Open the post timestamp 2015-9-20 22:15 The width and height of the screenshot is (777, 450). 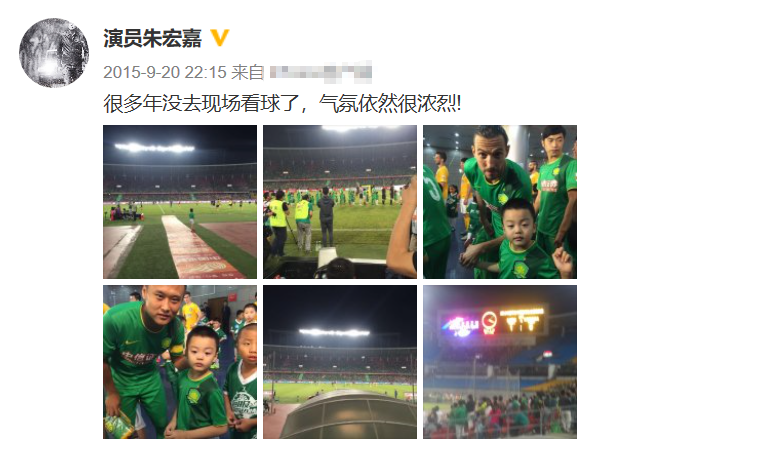165,72
